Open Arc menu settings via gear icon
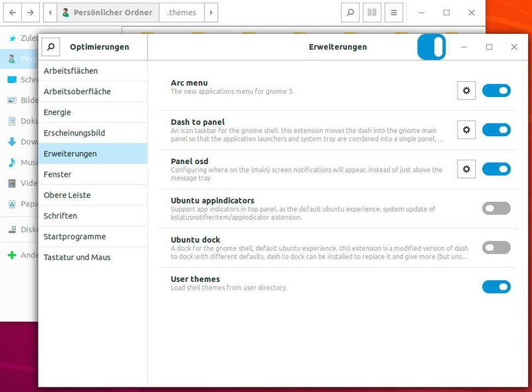 click(x=466, y=90)
